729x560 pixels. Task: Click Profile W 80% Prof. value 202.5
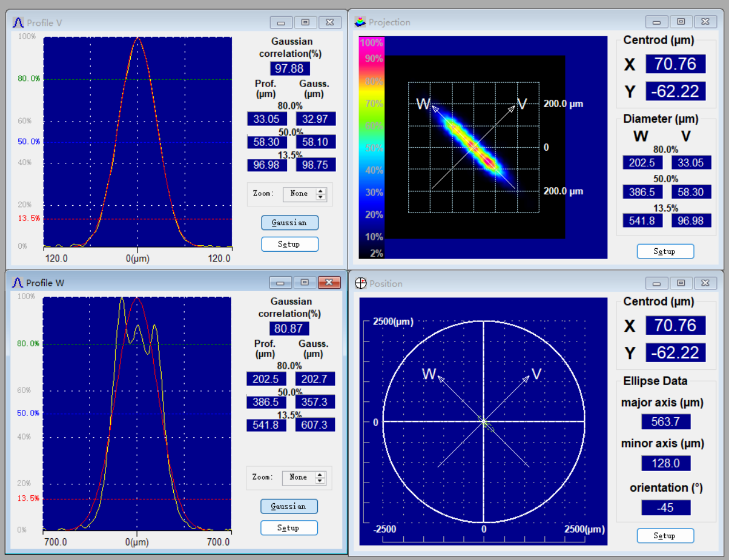[266, 379]
